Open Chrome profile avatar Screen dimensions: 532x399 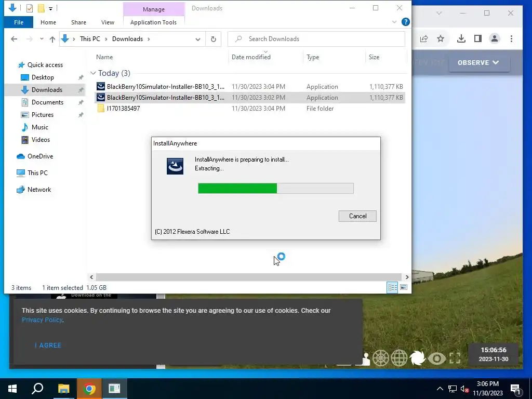495,38
